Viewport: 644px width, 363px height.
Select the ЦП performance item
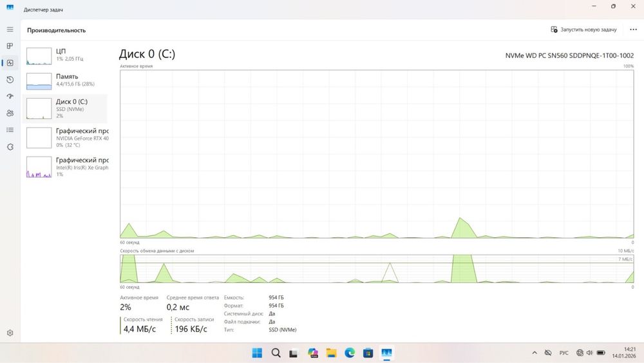65,55
